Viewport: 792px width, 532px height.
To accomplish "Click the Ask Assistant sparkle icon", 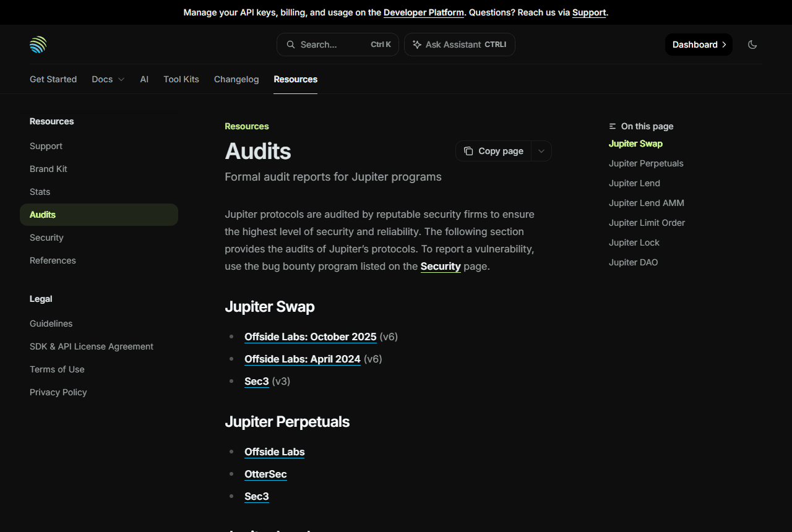I will [417, 45].
